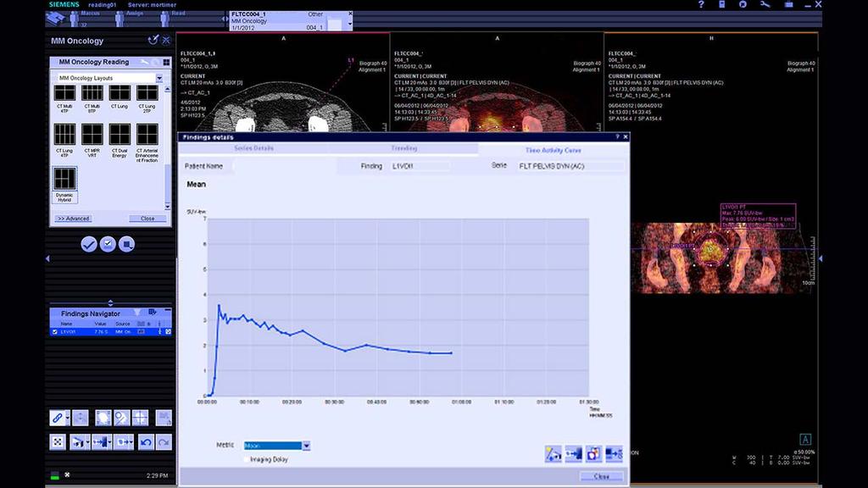Select the pan tool icon
Screen dimensions: 868x488
(x=81, y=418)
